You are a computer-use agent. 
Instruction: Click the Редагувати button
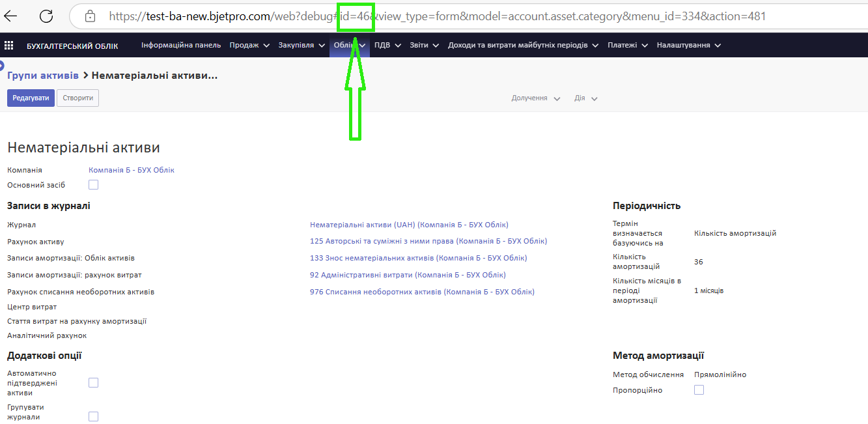click(31, 98)
